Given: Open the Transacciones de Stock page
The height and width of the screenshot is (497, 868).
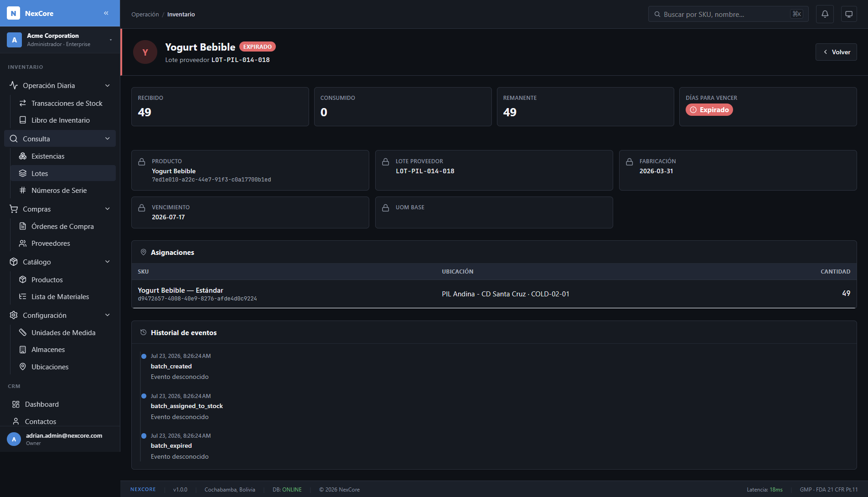Looking at the screenshot, I should click(x=63, y=104).
